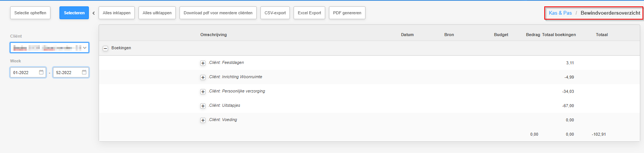Open the Kas & Pas breadcrumb link
The width and height of the screenshot is (644, 153).
point(560,13)
